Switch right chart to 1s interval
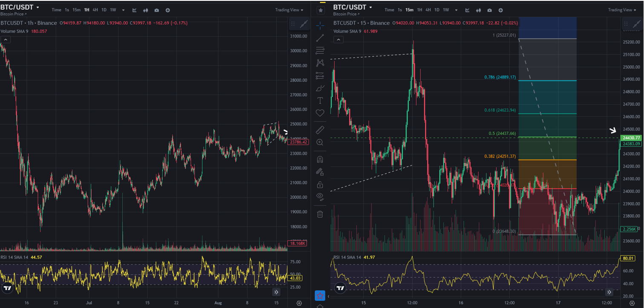This screenshot has width=644, height=308. click(400, 10)
